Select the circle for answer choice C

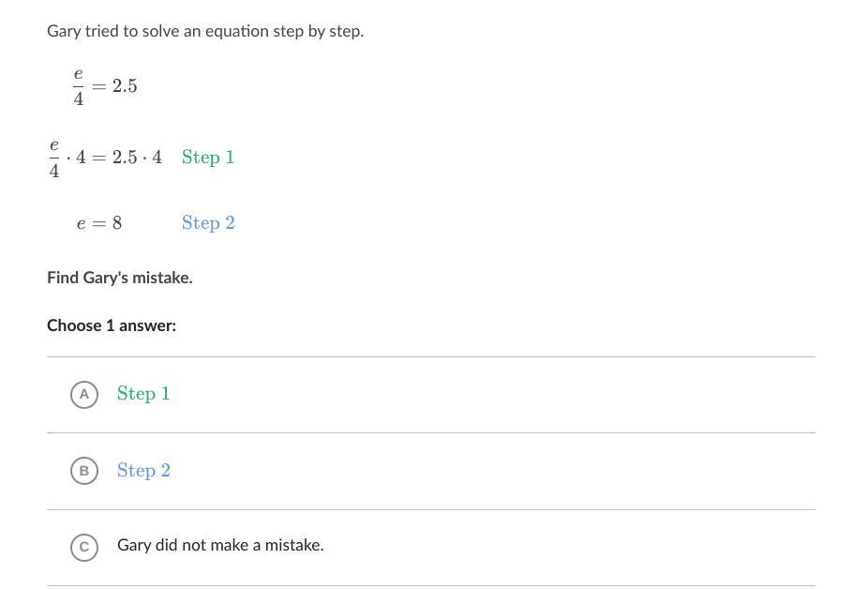[x=84, y=547]
